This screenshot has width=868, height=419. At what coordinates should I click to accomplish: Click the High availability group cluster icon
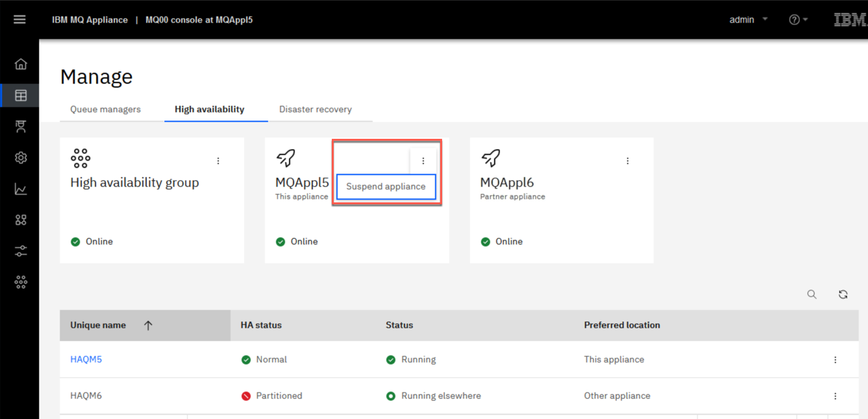[81, 158]
